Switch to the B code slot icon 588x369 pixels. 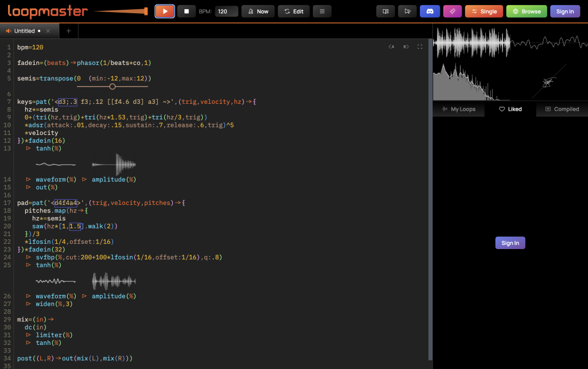[405, 47]
